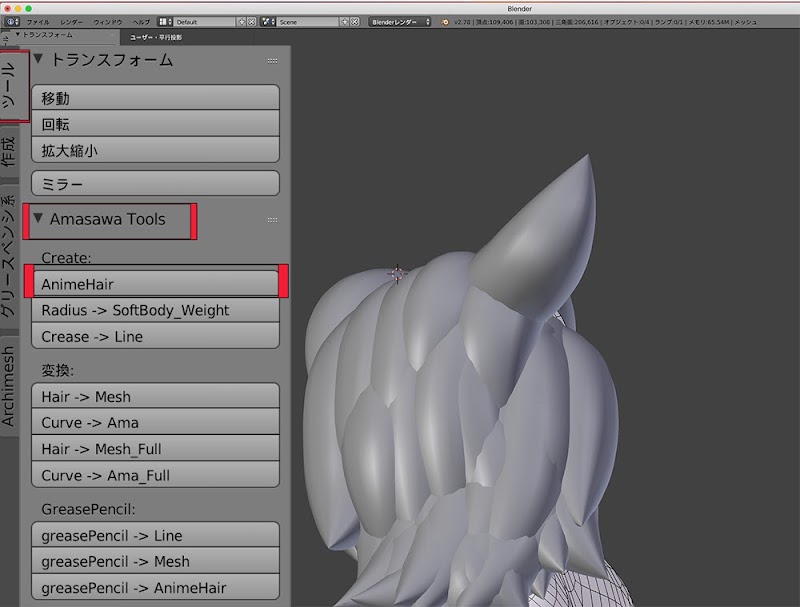800x607 pixels.
Task: Collapse the トランスフォーム panel triangle
Action: click(38, 59)
